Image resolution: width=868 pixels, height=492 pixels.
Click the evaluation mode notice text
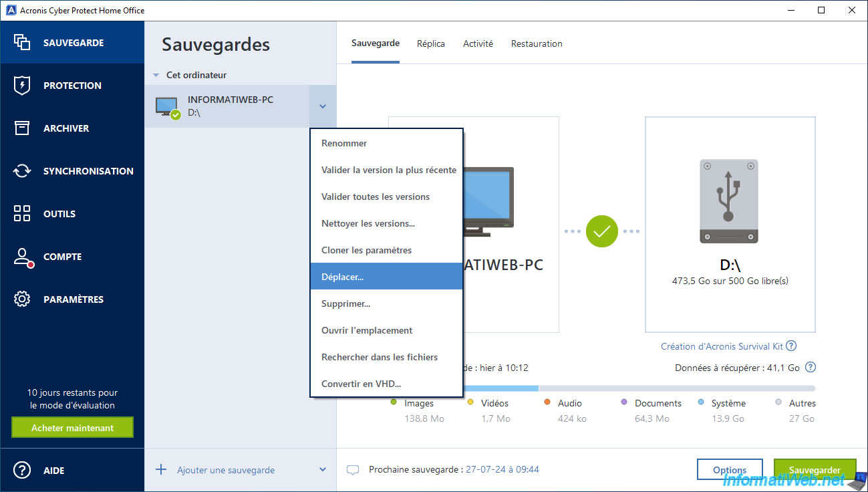72,399
